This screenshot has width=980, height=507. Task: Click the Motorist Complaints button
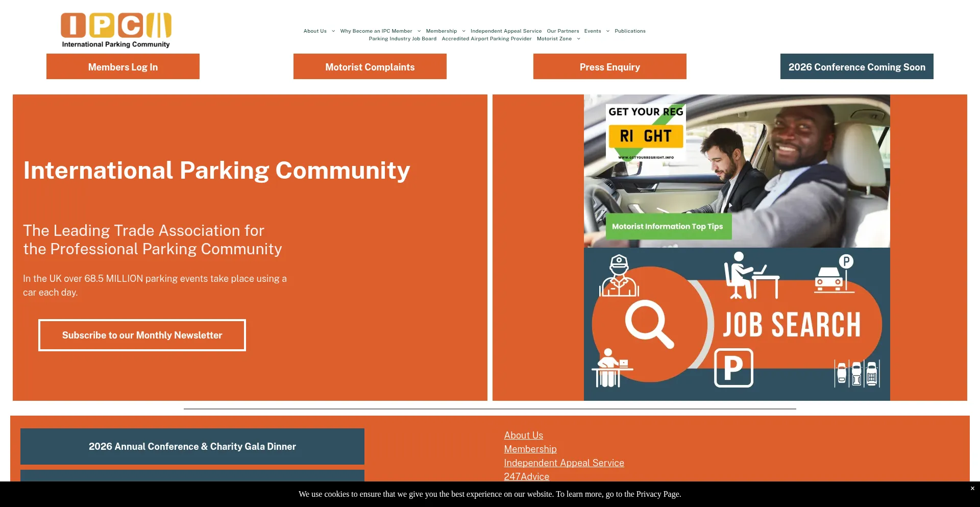370,67
